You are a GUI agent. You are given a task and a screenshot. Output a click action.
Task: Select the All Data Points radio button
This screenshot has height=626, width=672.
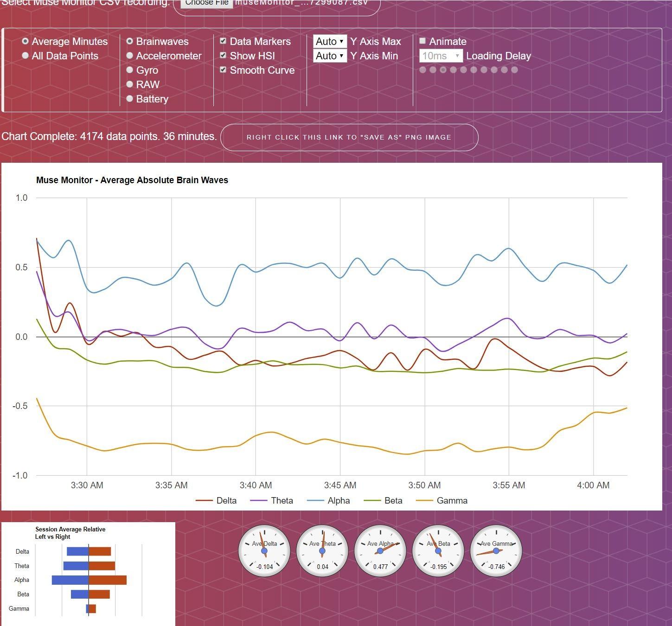tap(26, 56)
